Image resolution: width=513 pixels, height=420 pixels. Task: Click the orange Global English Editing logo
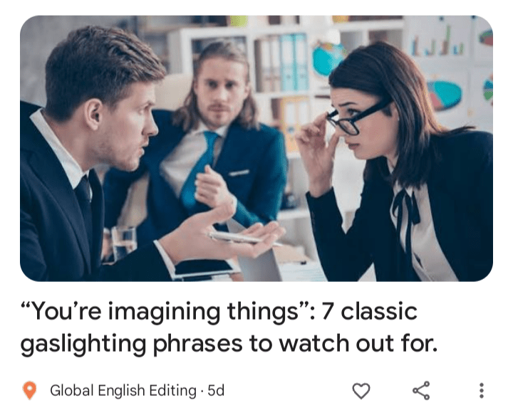29,391
